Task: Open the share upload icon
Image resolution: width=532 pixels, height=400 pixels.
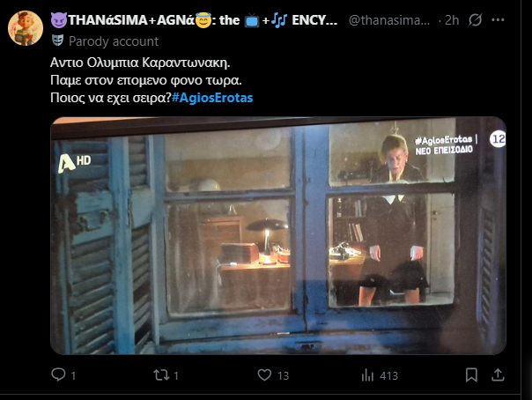Action: tap(498, 375)
